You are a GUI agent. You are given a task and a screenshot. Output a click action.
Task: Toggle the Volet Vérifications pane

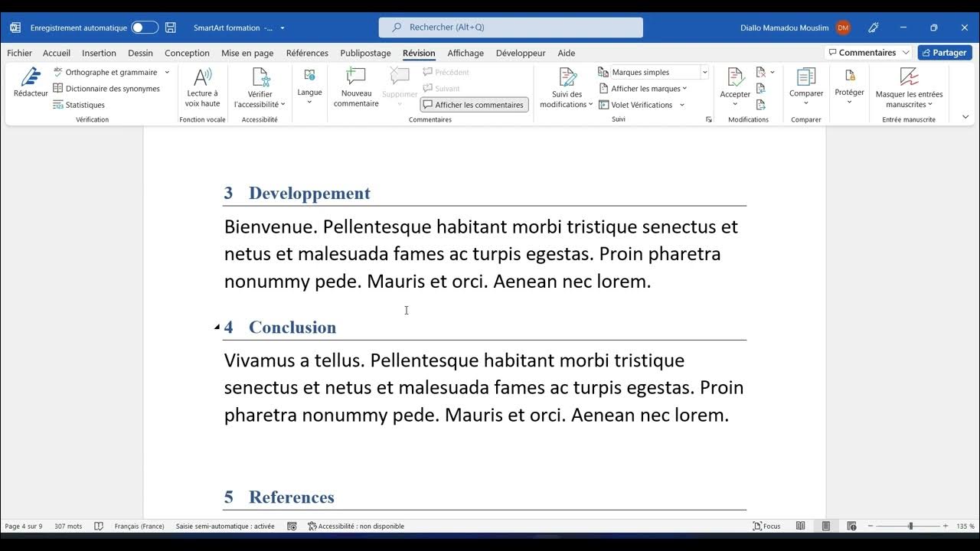pos(635,105)
